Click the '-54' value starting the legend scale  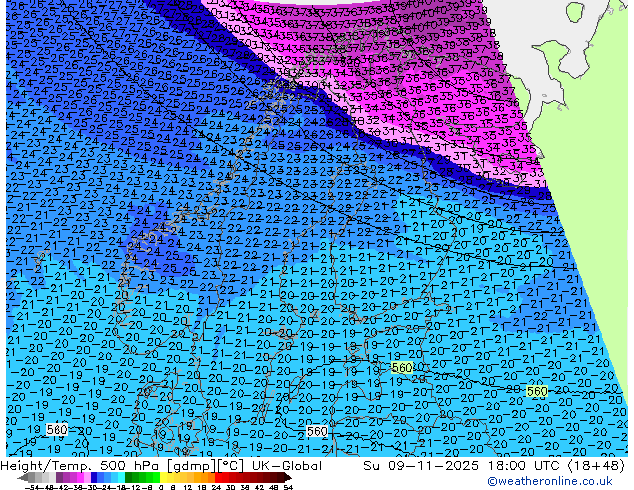[32, 487]
